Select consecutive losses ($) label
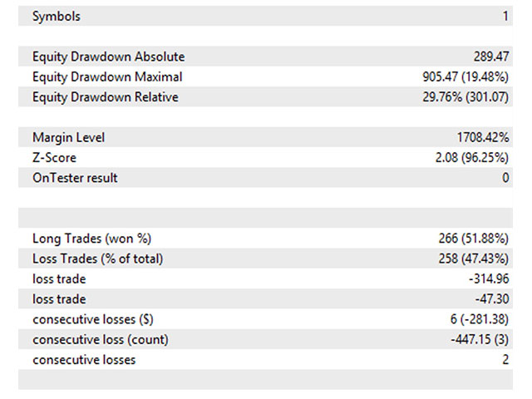This screenshot has width=532, height=399. tap(93, 319)
